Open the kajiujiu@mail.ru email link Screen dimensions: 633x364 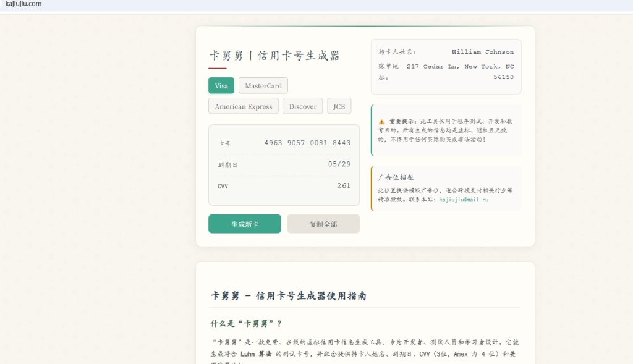click(464, 200)
